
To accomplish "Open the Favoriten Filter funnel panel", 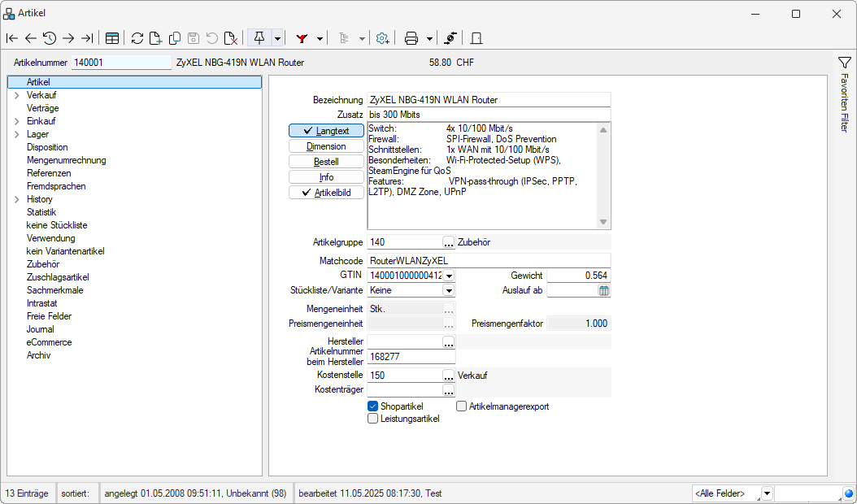I will point(845,63).
